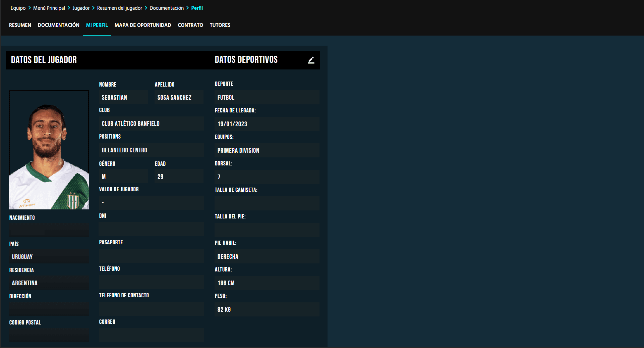644x348 pixels.
Task: Navigate to Menú Principal breadcrumb
Action: click(x=49, y=8)
